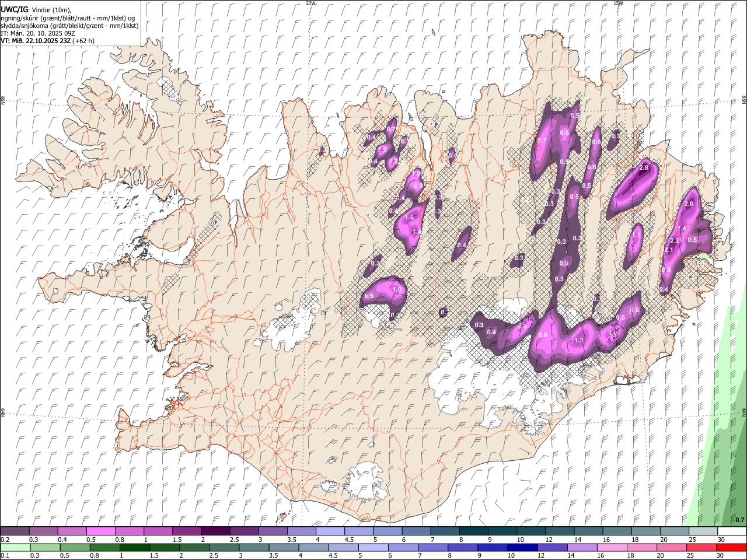Click the '20W' longitude label
This screenshot has height=560, width=747.
(x=310, y=3)
